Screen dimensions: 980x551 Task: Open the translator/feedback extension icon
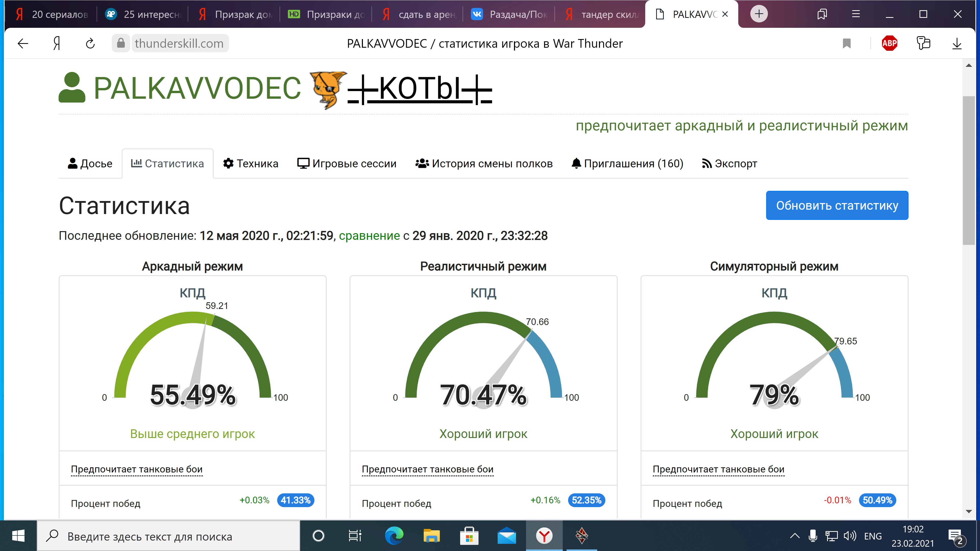click(x=923, y=43)
